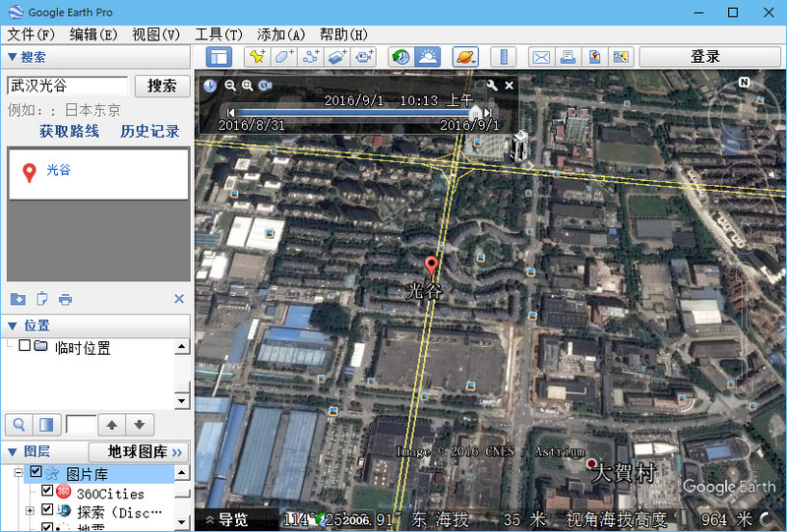This screenshot has height=532, width=787.
Task: Open the planet switcher dropdown
Action: [x=466, y=57]
